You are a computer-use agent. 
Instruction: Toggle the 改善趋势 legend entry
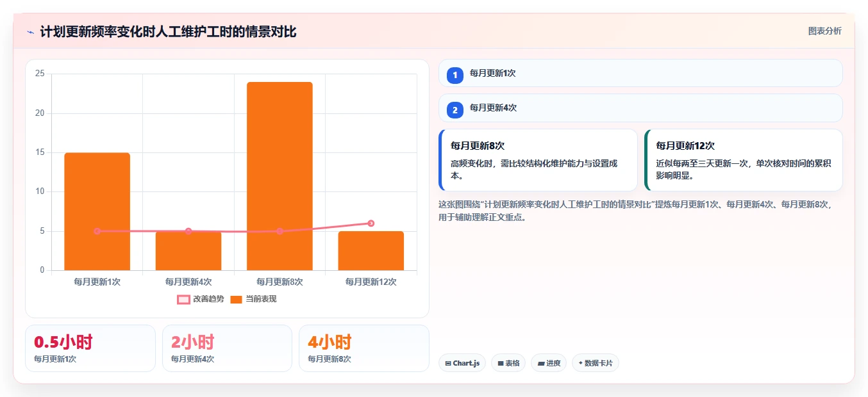[x=201, y=299]
